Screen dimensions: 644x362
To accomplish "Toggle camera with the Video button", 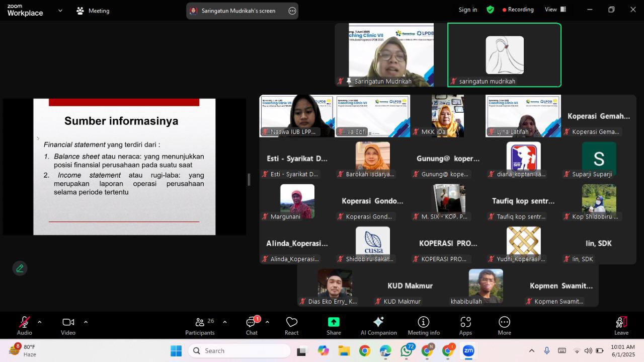I will coord(68,326).
